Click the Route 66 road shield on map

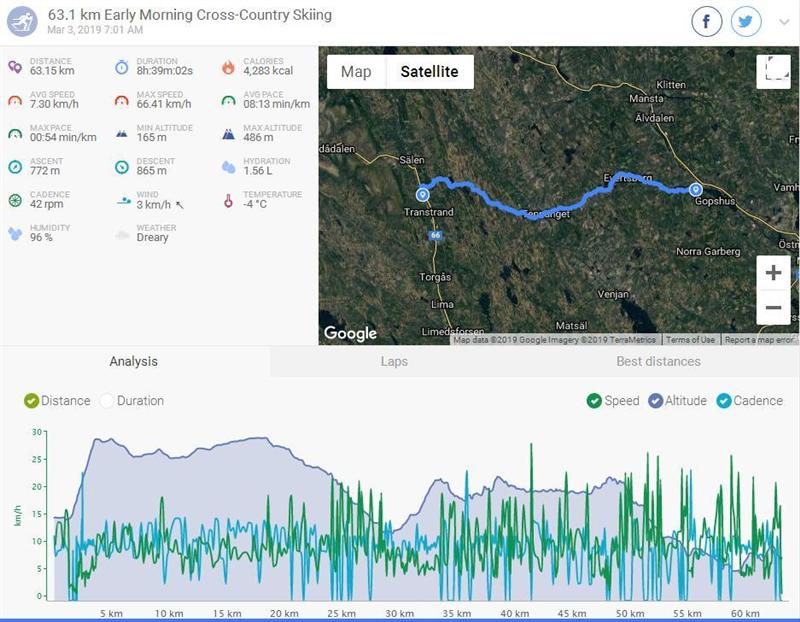tap(435, 235)
